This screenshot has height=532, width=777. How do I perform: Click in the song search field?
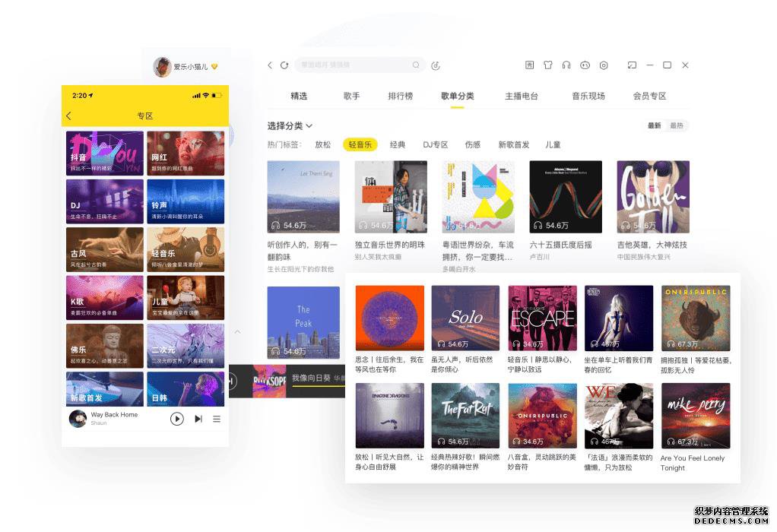pos(354,65)
